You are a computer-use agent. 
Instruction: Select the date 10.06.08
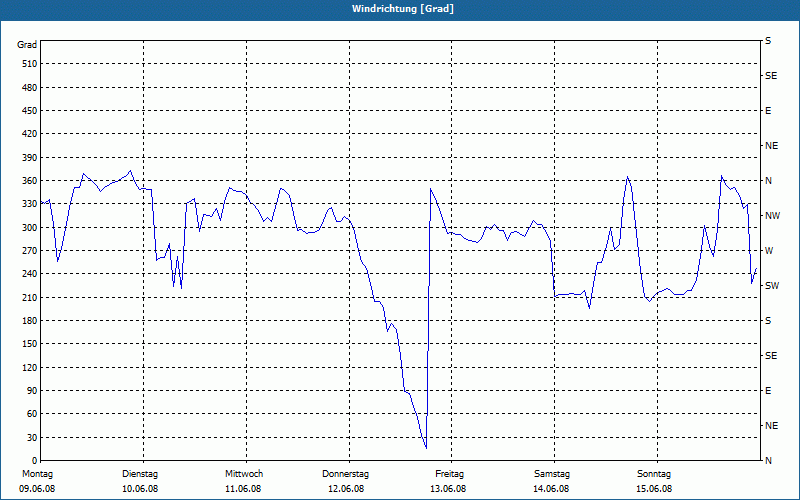[140, 489]
